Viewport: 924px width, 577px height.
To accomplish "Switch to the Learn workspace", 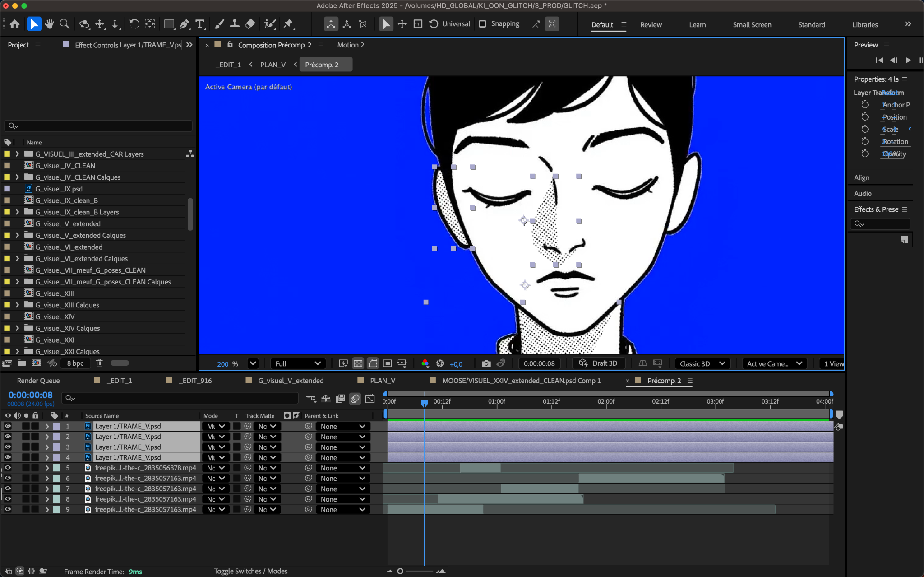I will pos(697,25).
